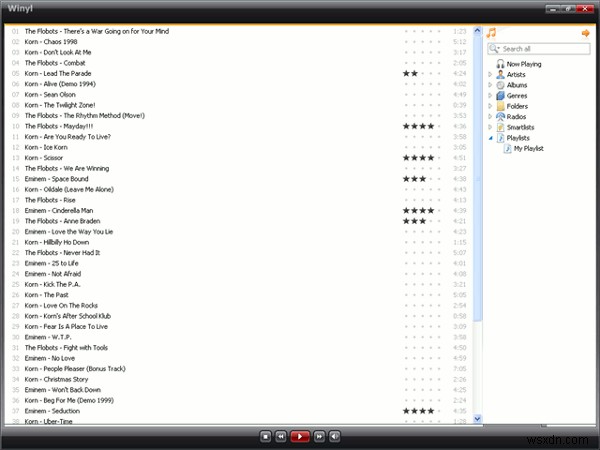This screenshot has height=450, width=600.
Task: Click the orange arrow icon in the sidebar
Action: click(585, 33)
